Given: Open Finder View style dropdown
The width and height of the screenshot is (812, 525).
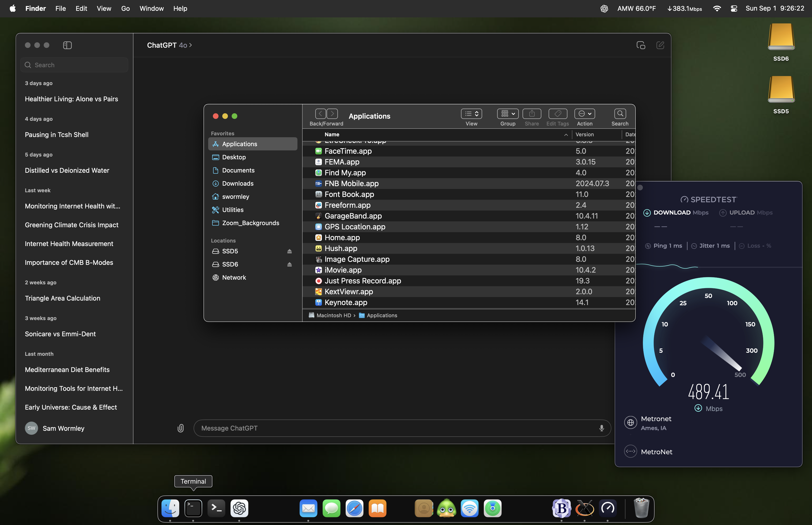Looking at the screenshot, I should pyautogui.click(x=471, y=114).
